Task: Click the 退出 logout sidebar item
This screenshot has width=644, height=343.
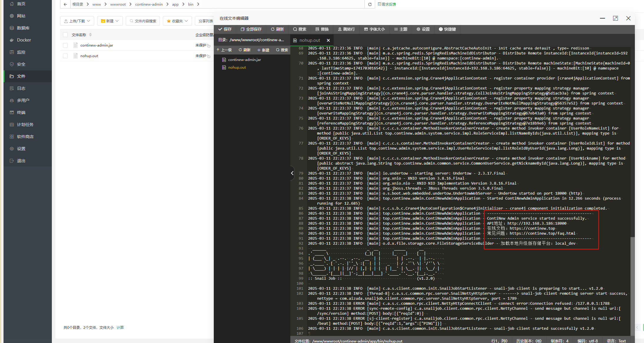Action: pos(28,161)
